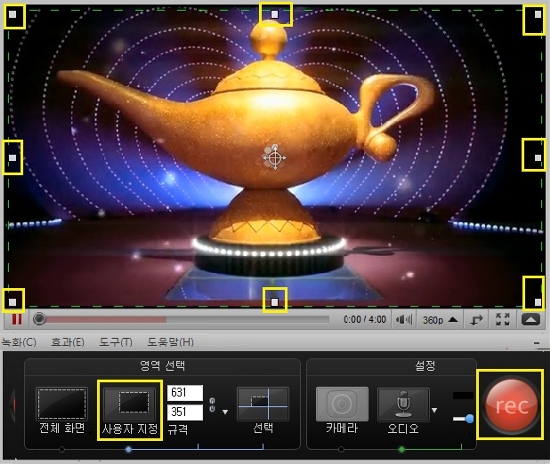This screenshot has height=464, width=550.
Task: Open the 효과(E) menu
Action: click(68, 342)
